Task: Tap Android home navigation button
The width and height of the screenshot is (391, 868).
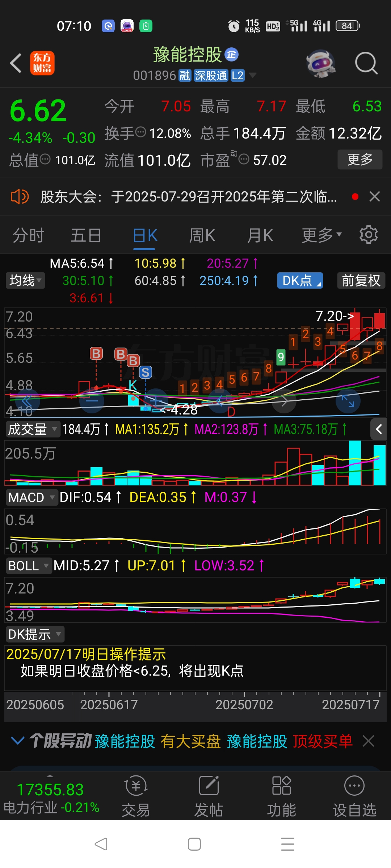Action: coord(194,844)
